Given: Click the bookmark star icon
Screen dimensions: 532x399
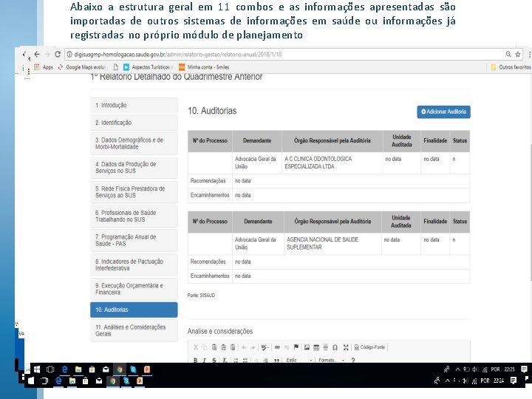Looking at the screenshot, I should 518,54.
